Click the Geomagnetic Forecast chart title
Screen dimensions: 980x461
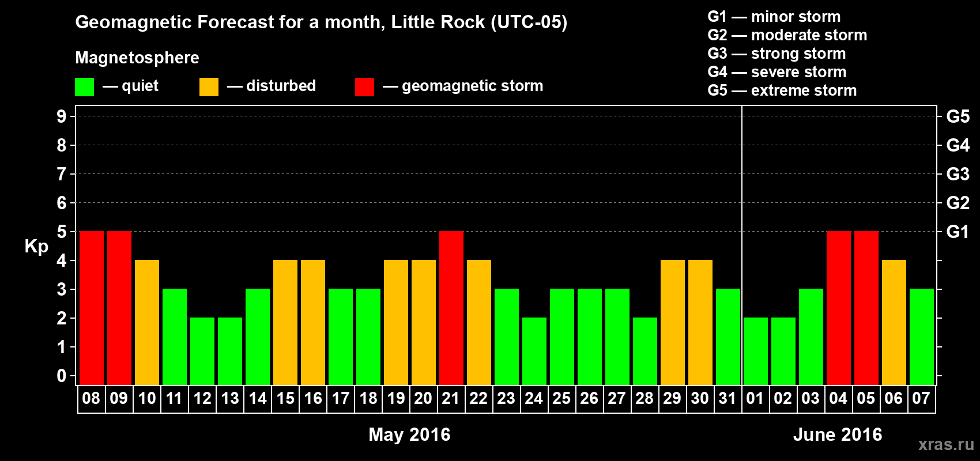[321, 22]
